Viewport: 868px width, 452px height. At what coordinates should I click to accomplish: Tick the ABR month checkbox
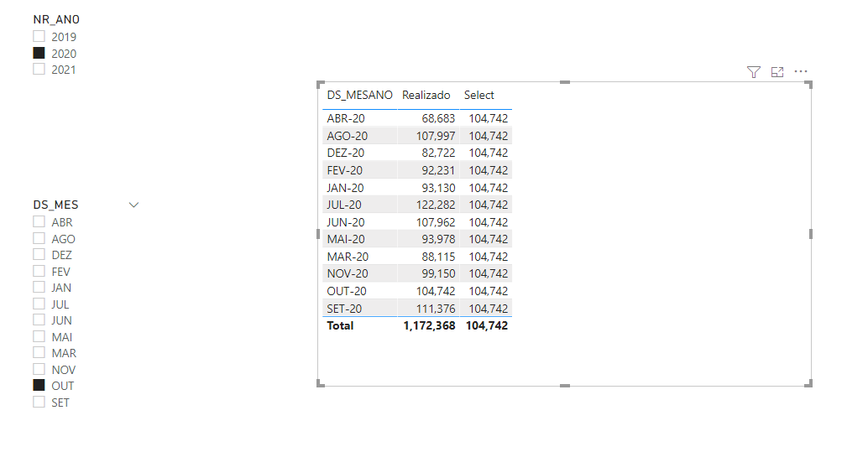(39, 222)
